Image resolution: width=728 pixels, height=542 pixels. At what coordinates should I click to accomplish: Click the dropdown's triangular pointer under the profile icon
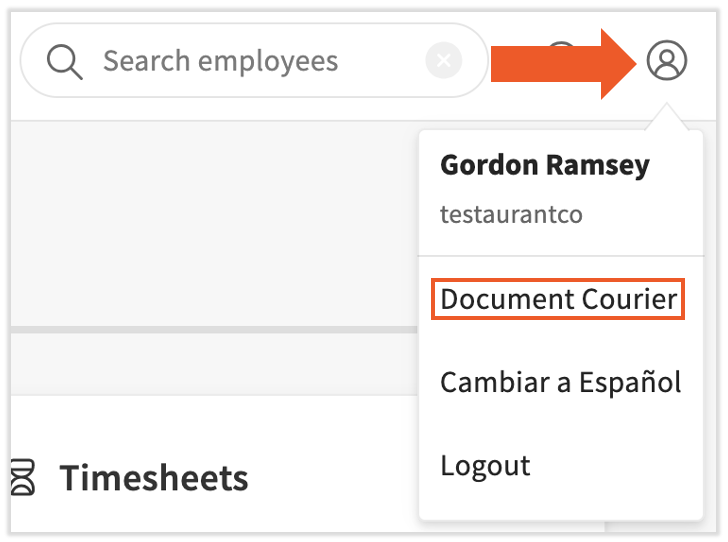[667, 119]
